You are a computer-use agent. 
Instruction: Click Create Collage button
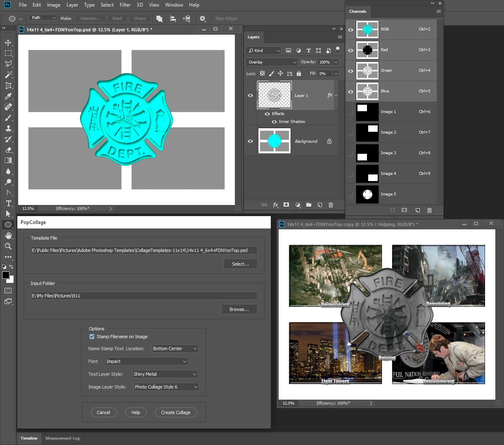(x=176, y=412)
